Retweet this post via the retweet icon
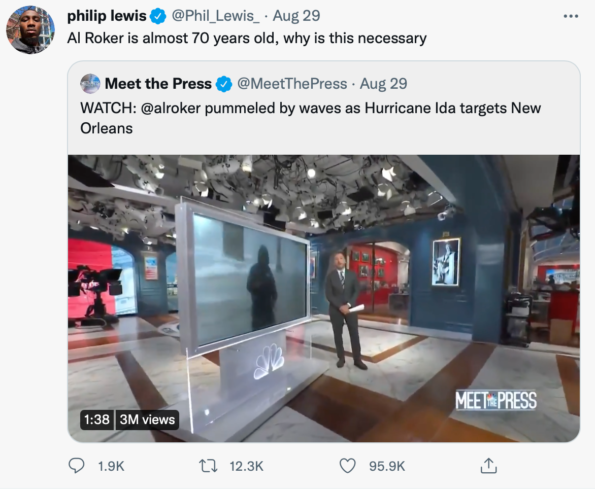Image resolution: width=595 pixels, height=489 pixels. pos(208,466)
